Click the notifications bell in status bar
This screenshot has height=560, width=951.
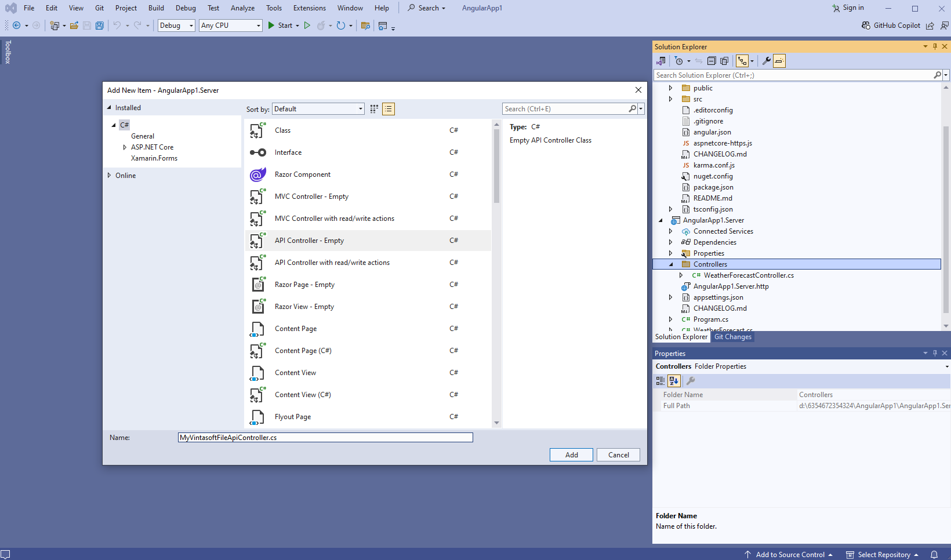(x=934, y=555)
